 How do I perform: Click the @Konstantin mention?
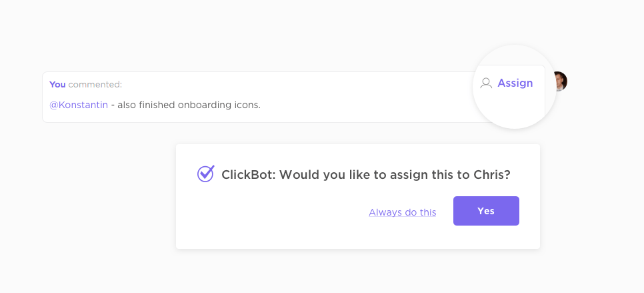(79, 105)
